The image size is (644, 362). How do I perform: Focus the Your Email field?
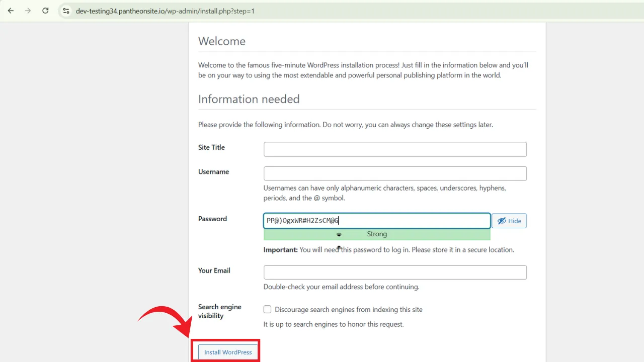(395, 272)
